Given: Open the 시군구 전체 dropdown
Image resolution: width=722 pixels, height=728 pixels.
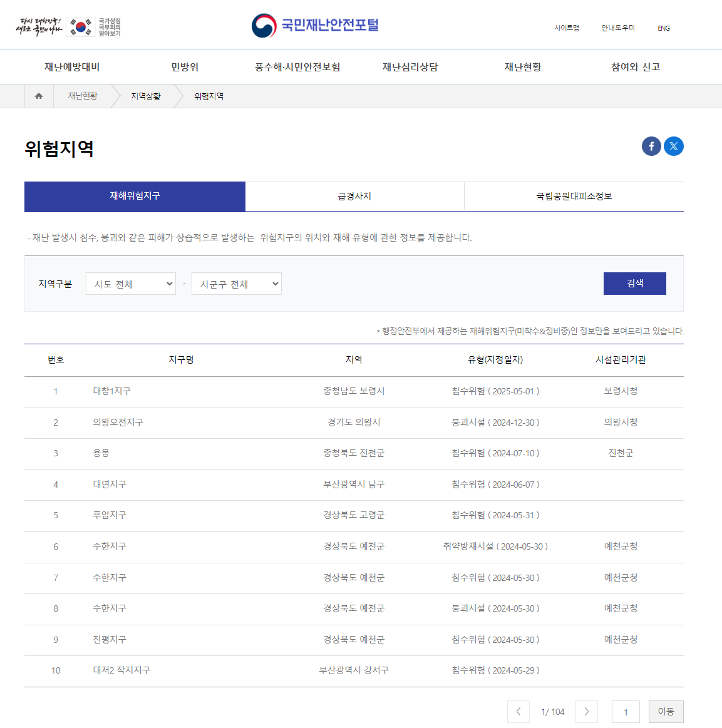Looking at the screenshot, I should (x=237, y=284).
